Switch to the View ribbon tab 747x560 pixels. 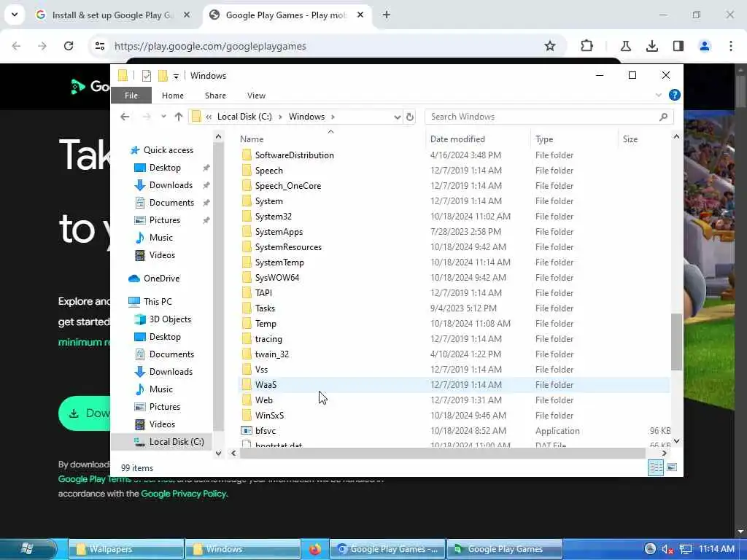point(256,96)
